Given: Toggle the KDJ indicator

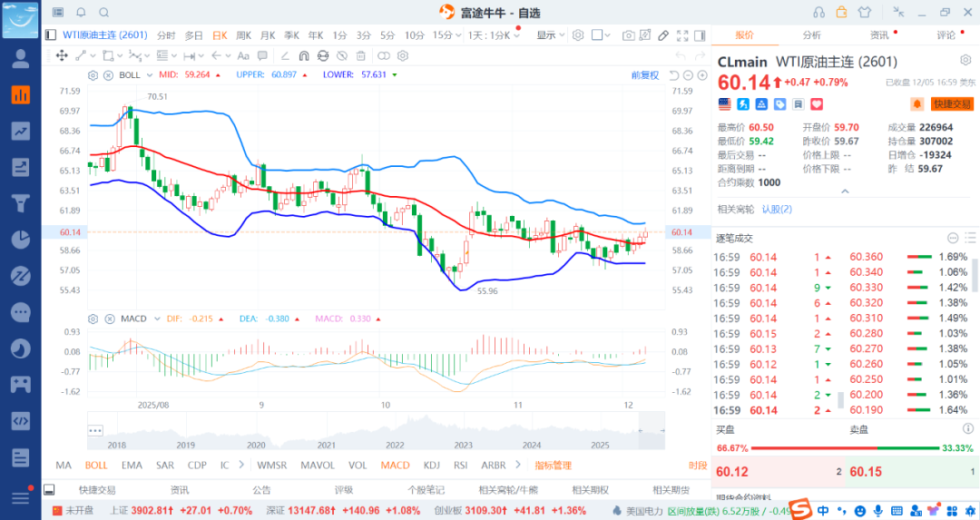Looking at the screenshot, I should point(431,466).
